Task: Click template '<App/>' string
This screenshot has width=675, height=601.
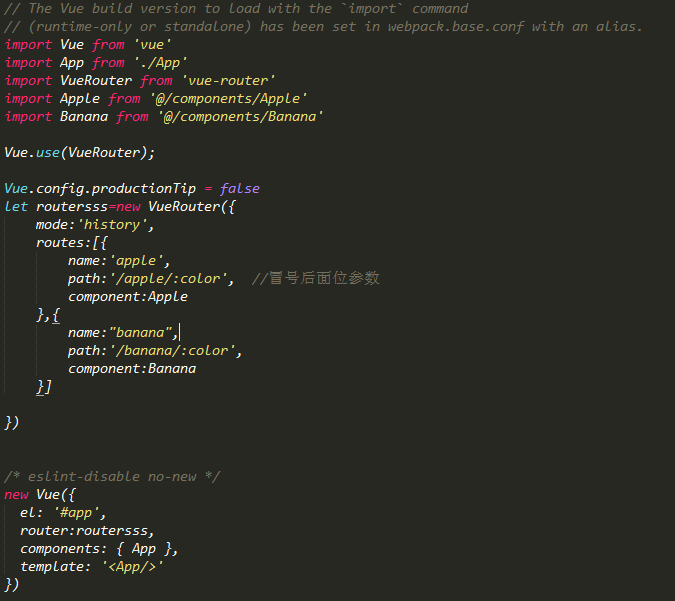Action: coord(133,567)
